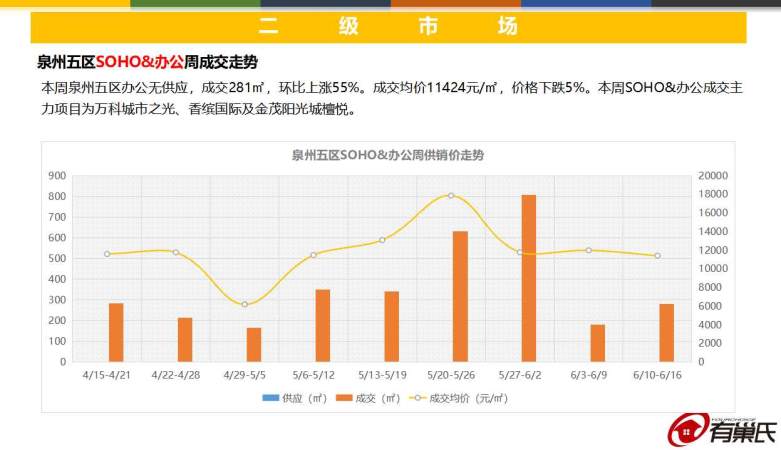Click the chart title 泉州五区SOHO&办公周供销价走势

tap(388, 155)
